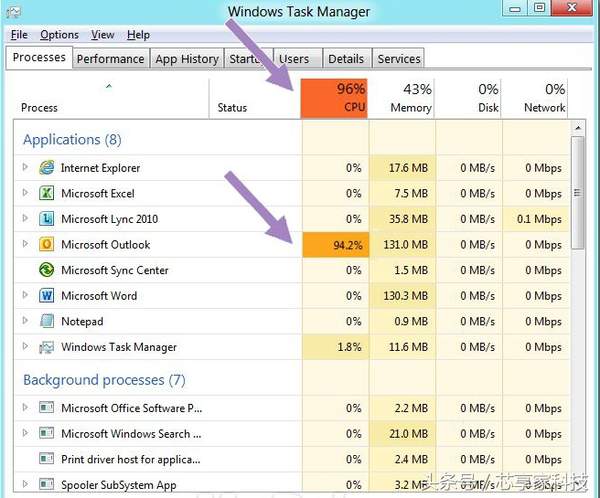The height and width of the screenshot is (498, 600).
Task: Click the Microsoft Lync 2010 icon
Action: click(x=46, y=219)
